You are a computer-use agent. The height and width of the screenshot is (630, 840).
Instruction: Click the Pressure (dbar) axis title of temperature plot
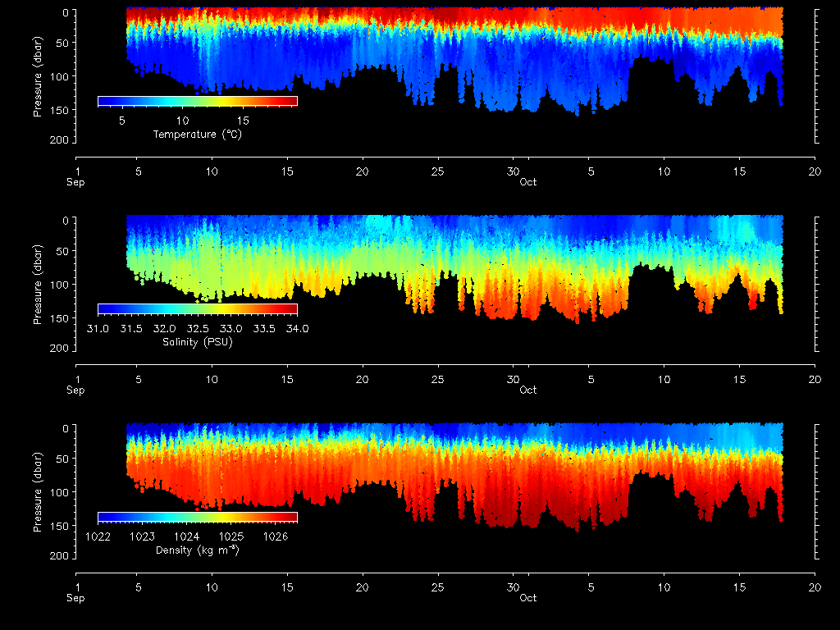tap(37, 75)
